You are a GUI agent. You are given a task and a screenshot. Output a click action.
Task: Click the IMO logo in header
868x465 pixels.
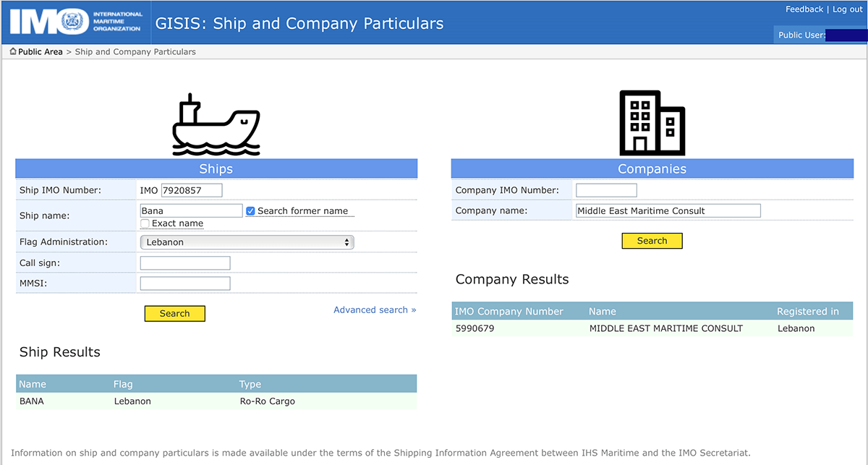76,22
